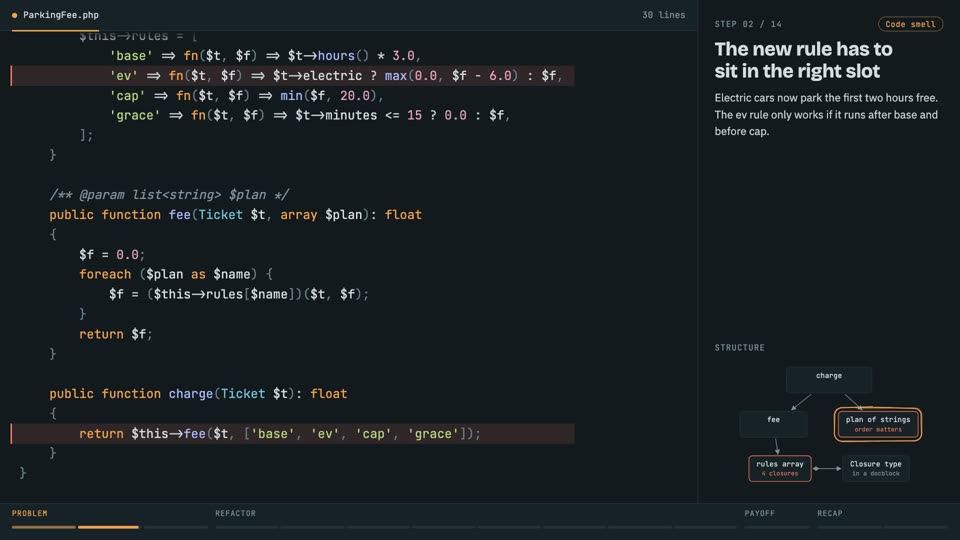Click the STRUCTURE section label

[x=739, y=347]
